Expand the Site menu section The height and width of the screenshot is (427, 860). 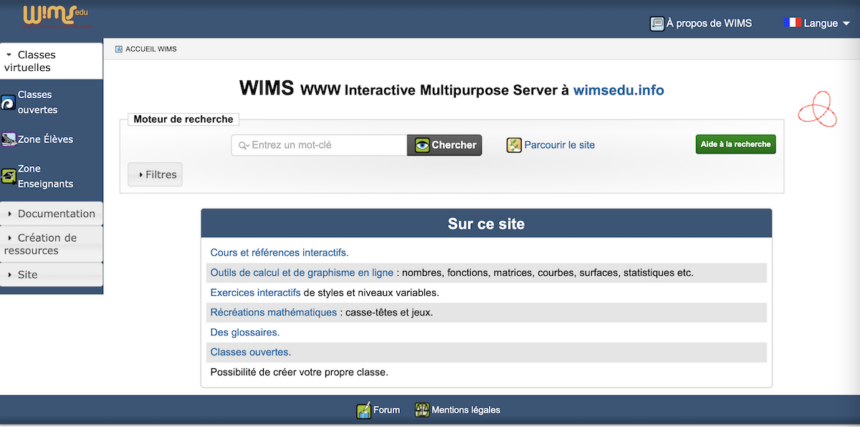point(51,275)
